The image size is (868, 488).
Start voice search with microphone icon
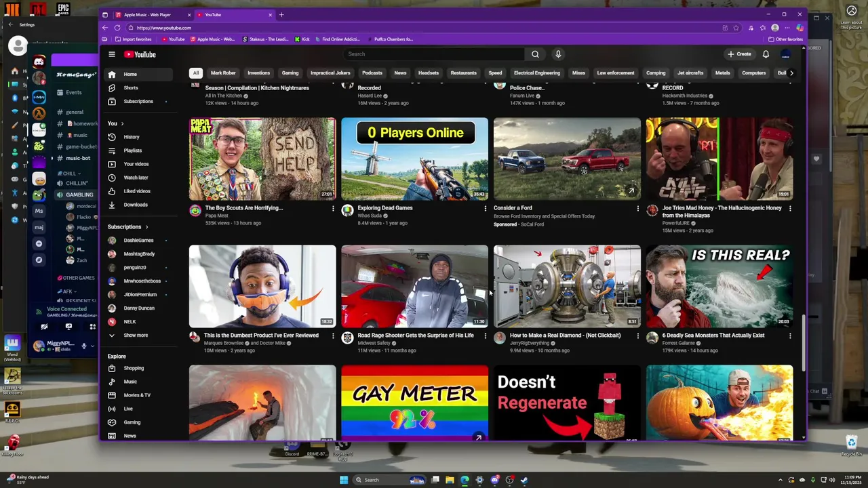558,54
